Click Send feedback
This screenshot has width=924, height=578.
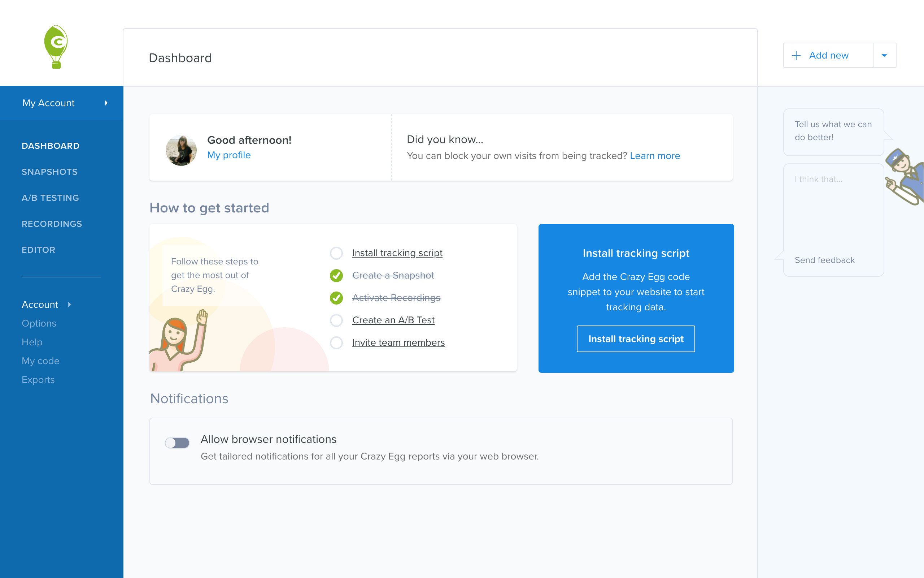point(825,260)
